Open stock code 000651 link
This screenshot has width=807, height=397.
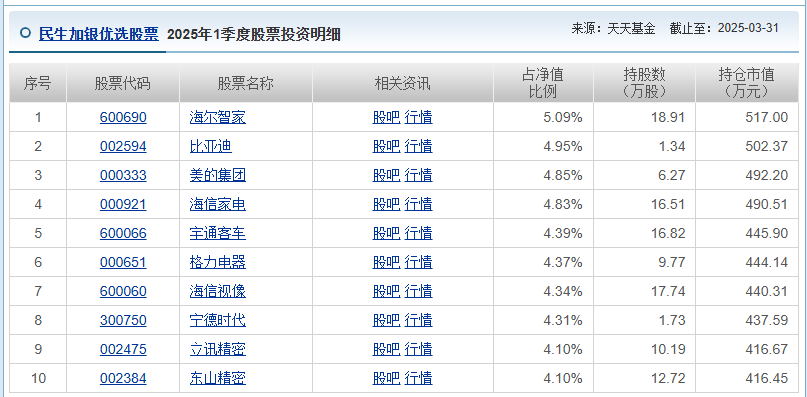click(123, 263)
